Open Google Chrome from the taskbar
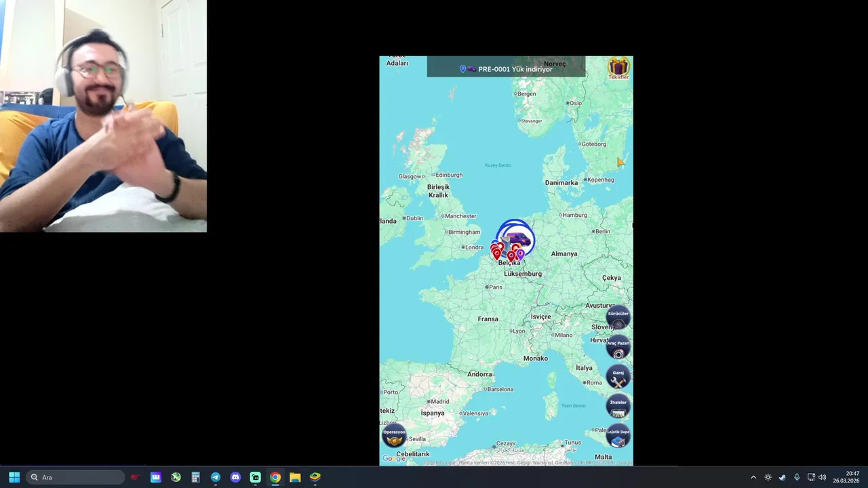Screen dimensions: 868x488 (275, 477)
